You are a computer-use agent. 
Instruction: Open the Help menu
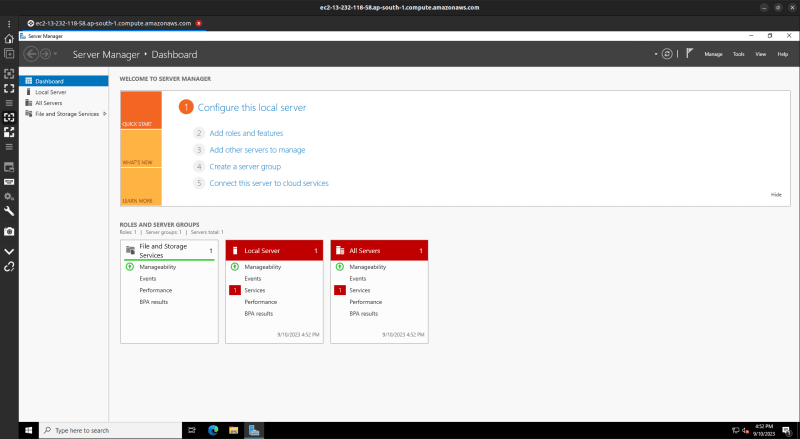[x=783, y=54]
